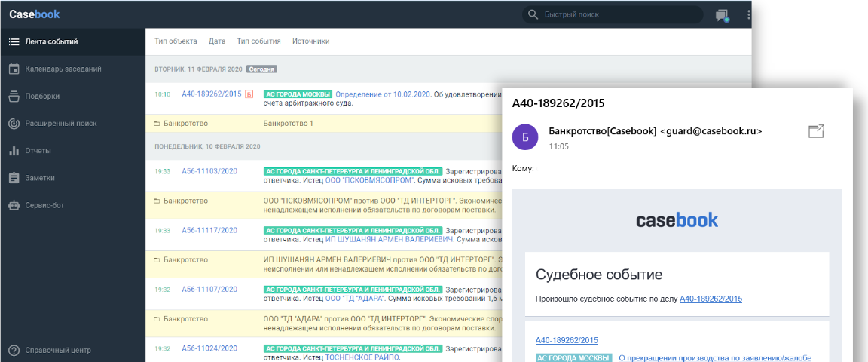The width and height of the screenshot is (868, 362).
Task: Click Банкротство folder in ПСКОВМЯСОПРОМ против row
Action: (x=181, y=201)
